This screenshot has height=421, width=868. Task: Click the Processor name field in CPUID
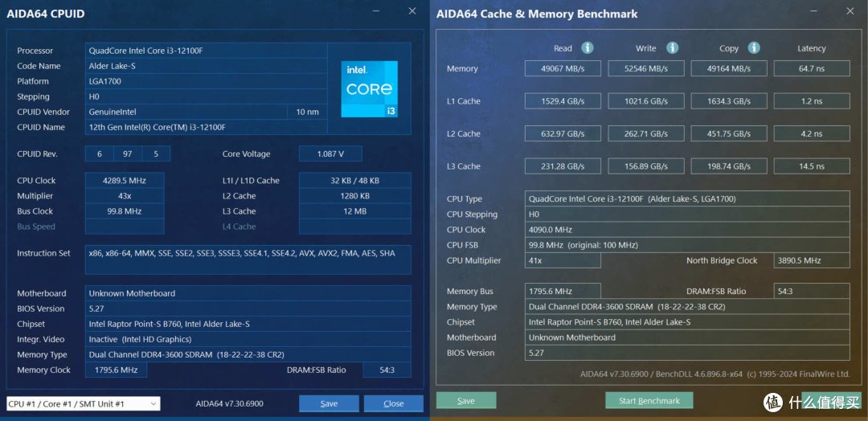coord(206,51)
